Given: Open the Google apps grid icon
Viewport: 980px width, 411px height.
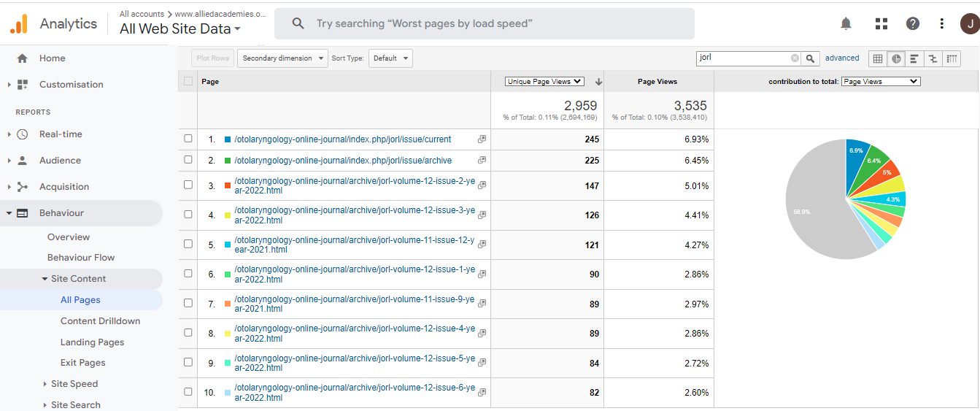Looking at the screenshot, I should (x=881, y=23).
